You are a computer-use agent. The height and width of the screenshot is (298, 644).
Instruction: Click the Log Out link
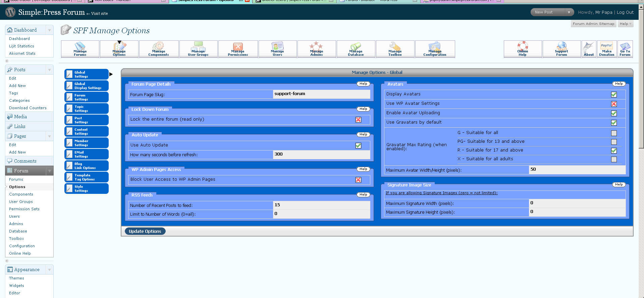point(625,12)
